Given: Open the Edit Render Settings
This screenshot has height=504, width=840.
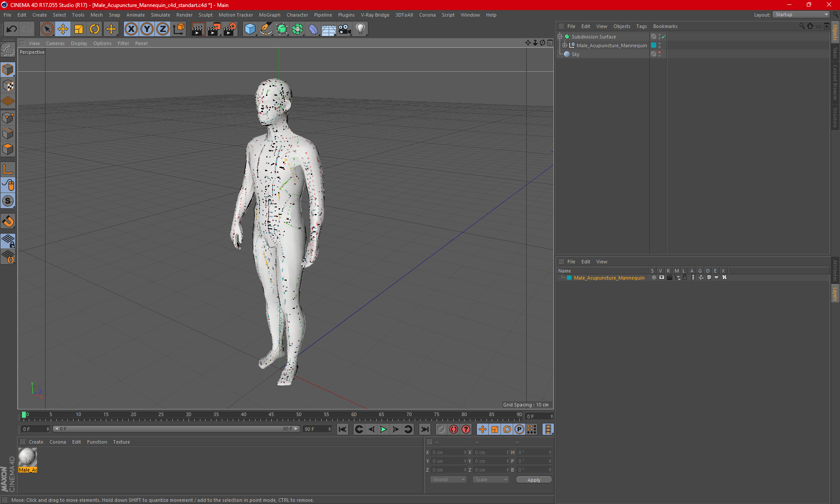Looking at the screenshot, I should point(230,29).
